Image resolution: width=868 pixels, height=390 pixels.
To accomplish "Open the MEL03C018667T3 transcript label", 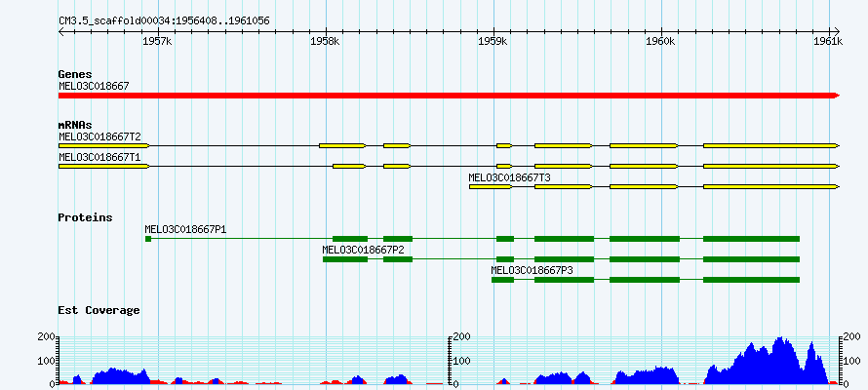I will point(510,177).
